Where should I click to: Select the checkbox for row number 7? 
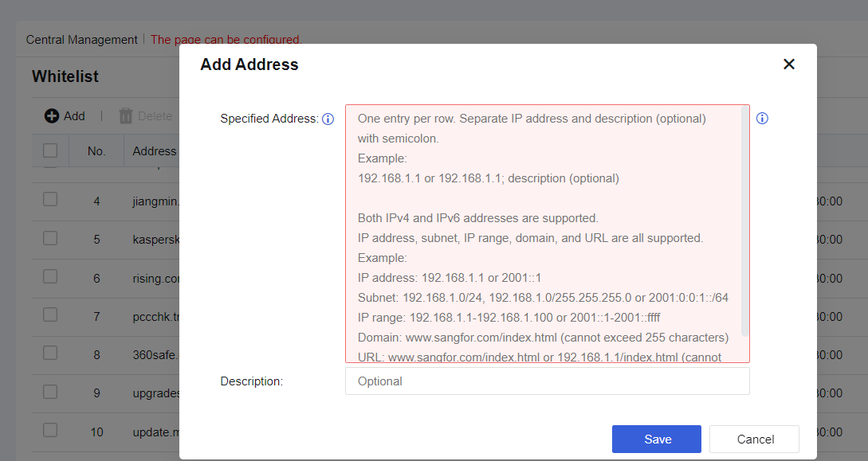pyautogui.click(x=50, y=314)
